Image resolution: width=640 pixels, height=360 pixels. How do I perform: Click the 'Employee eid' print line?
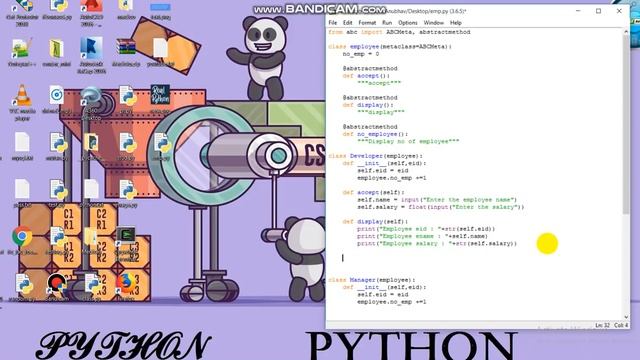426,229
